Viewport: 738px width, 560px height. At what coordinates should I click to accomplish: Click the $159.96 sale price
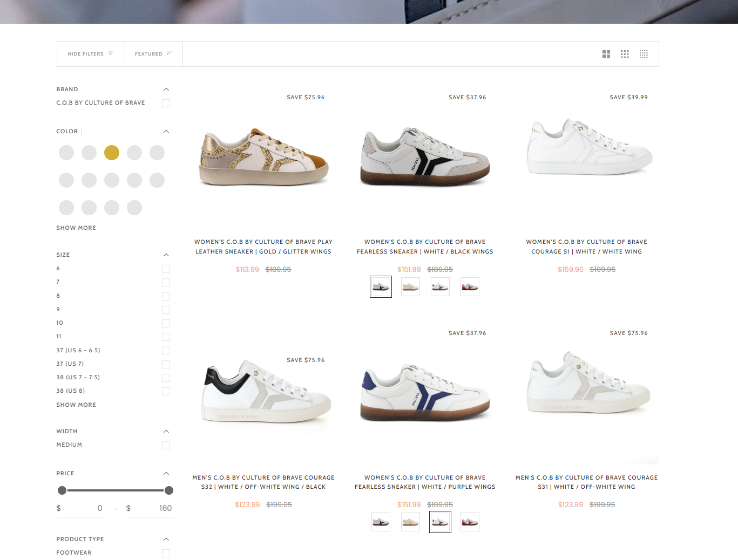(571, 270)
